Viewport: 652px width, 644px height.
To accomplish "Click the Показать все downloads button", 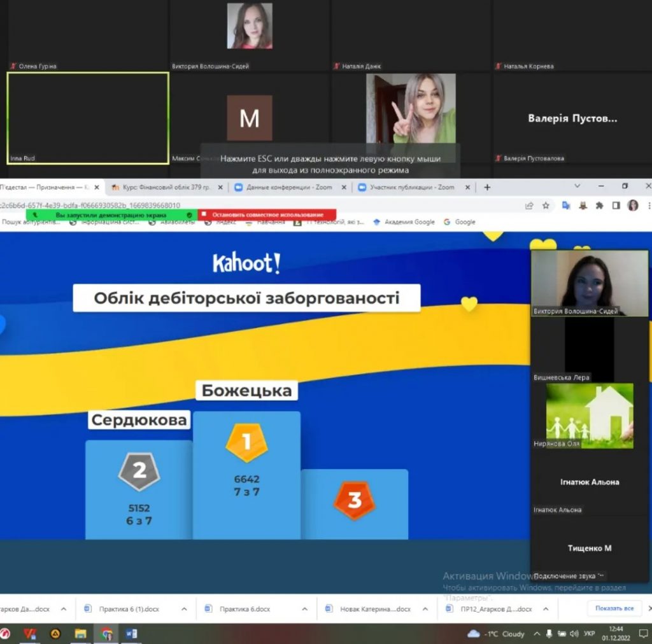I will 614,608.
